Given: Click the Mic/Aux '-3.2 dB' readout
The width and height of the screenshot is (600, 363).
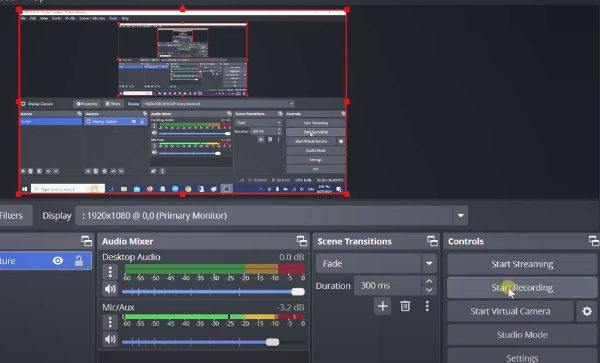Looking at the screenshot, I should tap(290, 307).
